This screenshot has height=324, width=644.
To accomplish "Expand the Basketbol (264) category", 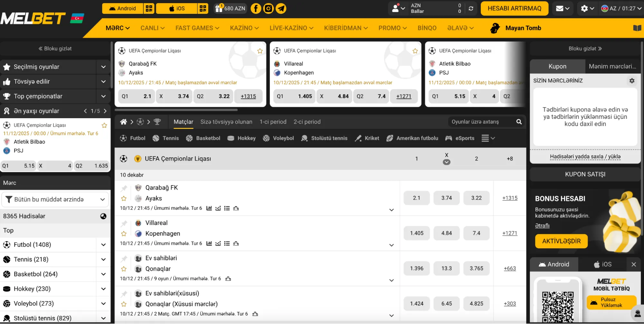I will [103, 274].
